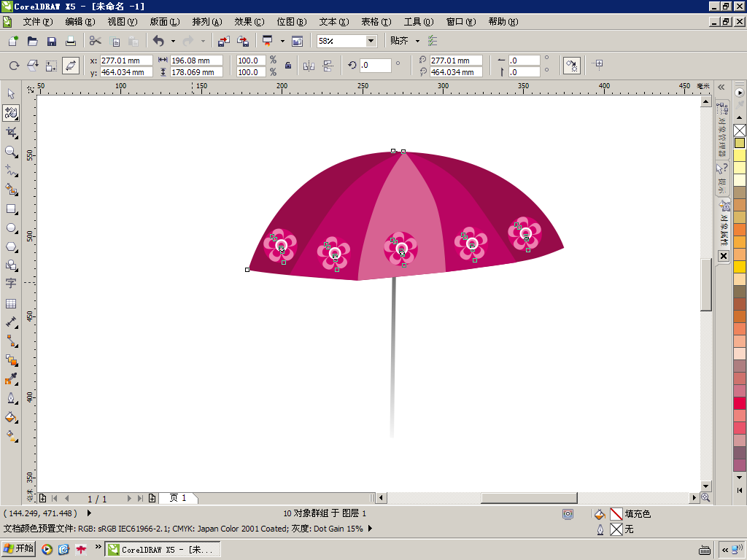Choose the Outline Pen tool
This screenshot has width=747, height=560.
(11, 398)
